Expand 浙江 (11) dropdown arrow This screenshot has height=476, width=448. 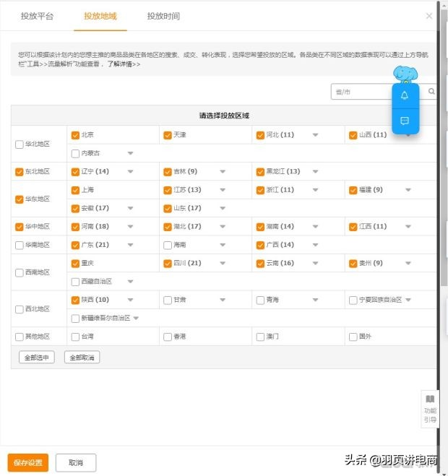pyautogui.click(x=315, y=190)
